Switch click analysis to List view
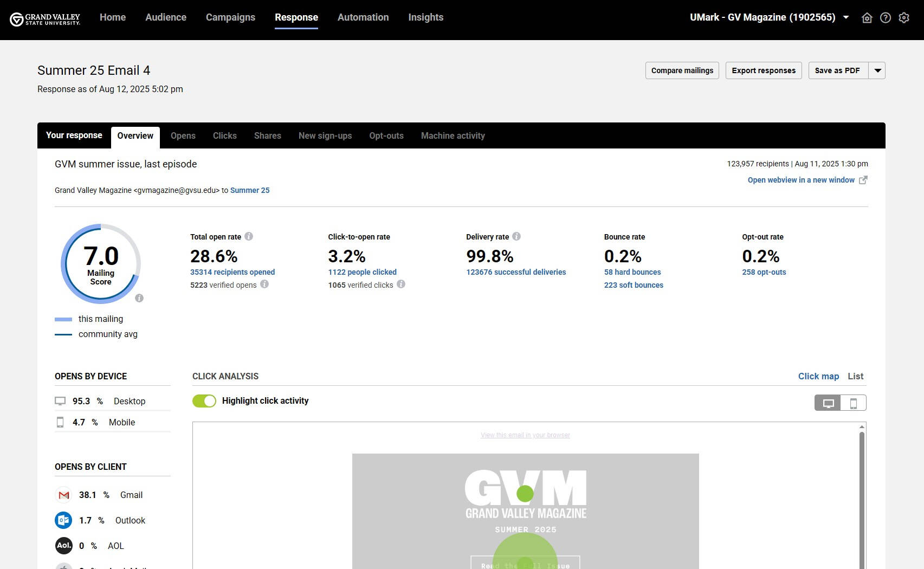This screenshot has width=924, height=569. click(855, 376)
